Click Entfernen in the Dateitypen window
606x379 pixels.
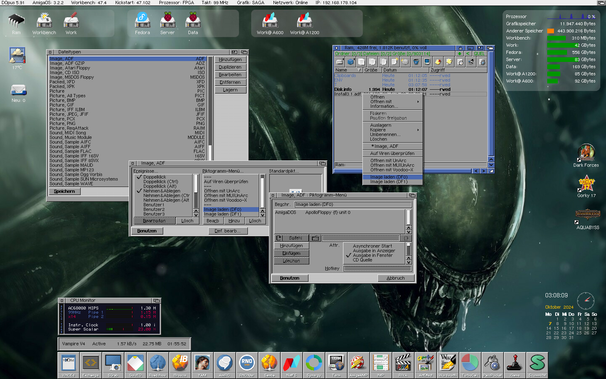point(230,82)
